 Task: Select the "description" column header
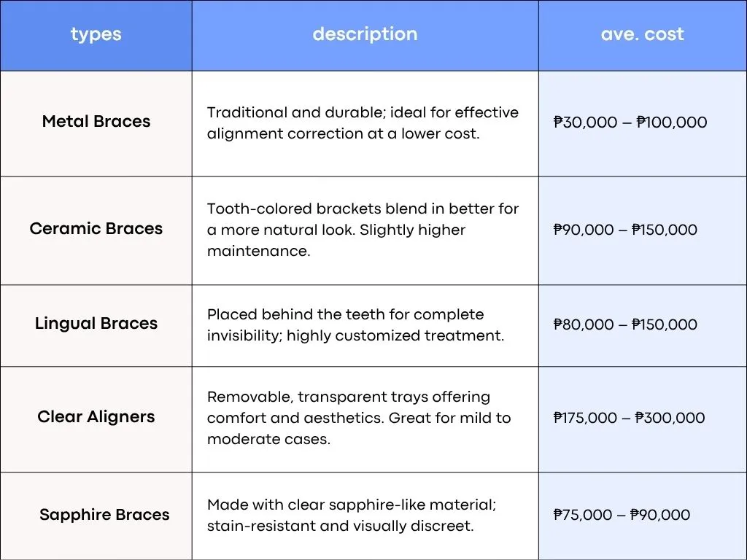365,34
